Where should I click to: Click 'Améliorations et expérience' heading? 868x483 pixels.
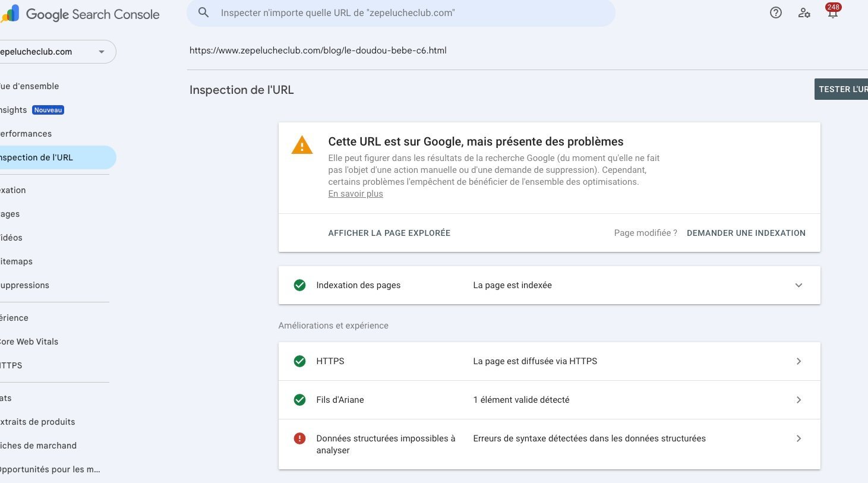333,326
